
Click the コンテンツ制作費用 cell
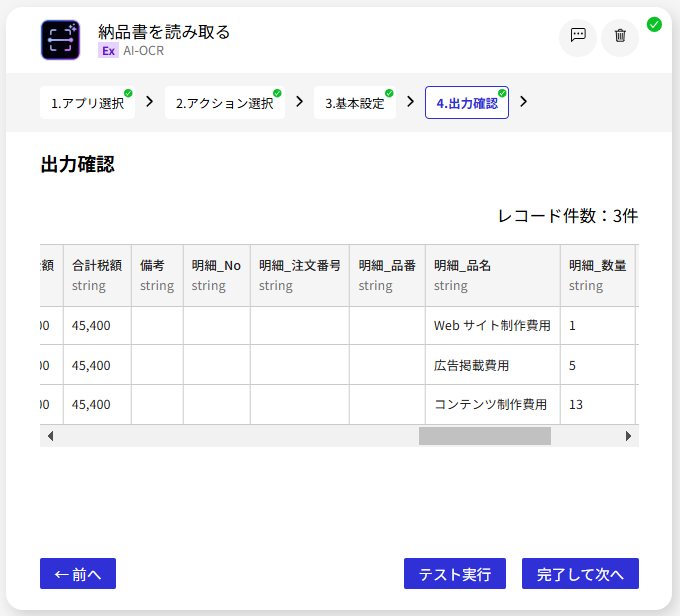tap(493, 404)
